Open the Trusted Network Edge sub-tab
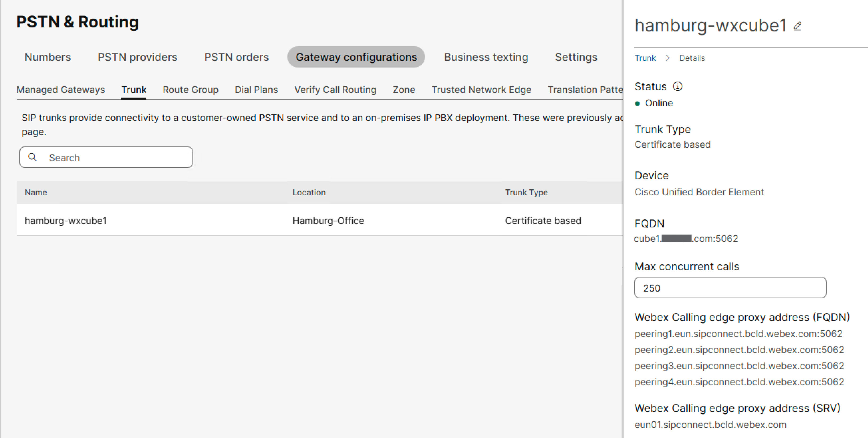Image resolution: width=868 pixels, height=438 pixels. (481, 89)
